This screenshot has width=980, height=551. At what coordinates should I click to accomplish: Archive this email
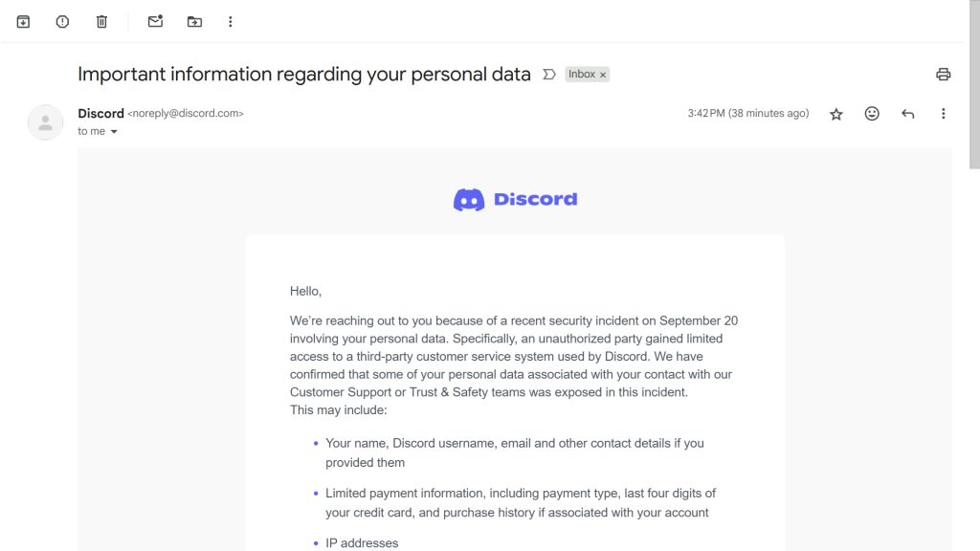coord(23,21)
